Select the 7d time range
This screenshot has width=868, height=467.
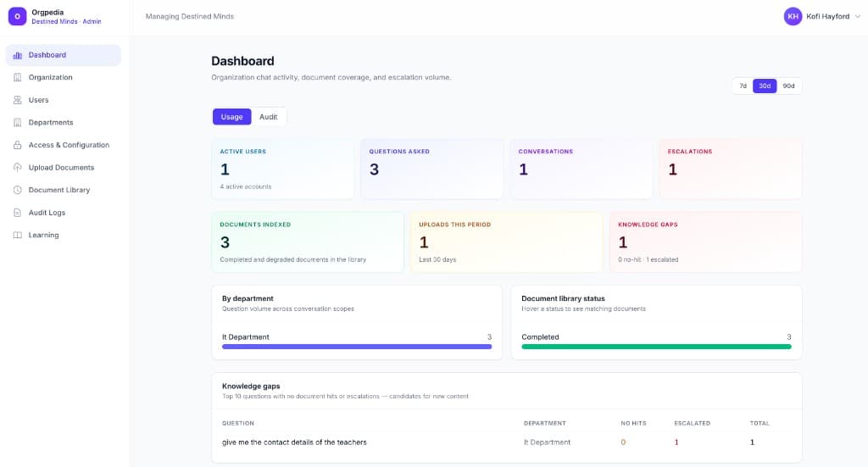pyautogui.click(x=743, y=86)
